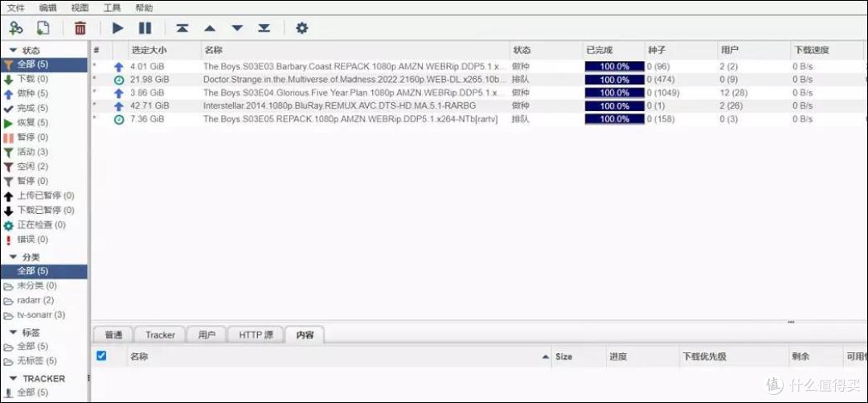The height and width of the screenshot is (403, 868).
Task: Sort torrents by 已完成 column
Action: [613, 50]
